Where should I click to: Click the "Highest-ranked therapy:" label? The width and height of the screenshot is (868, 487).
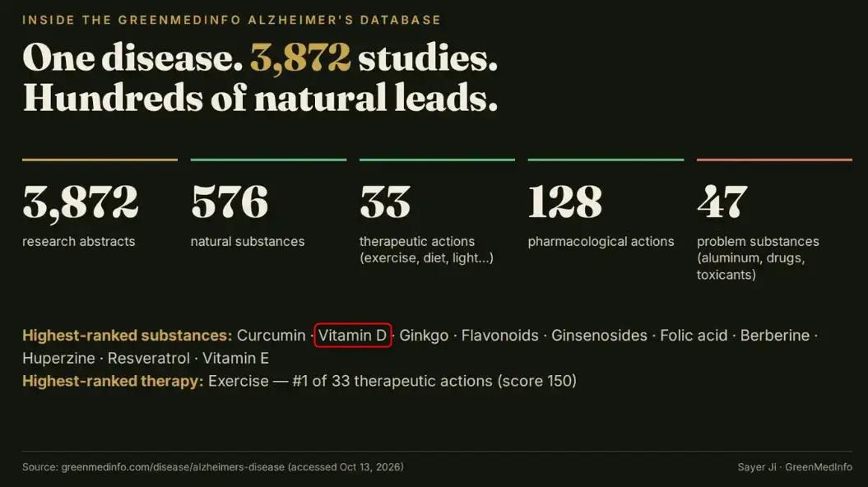(113, 381)
